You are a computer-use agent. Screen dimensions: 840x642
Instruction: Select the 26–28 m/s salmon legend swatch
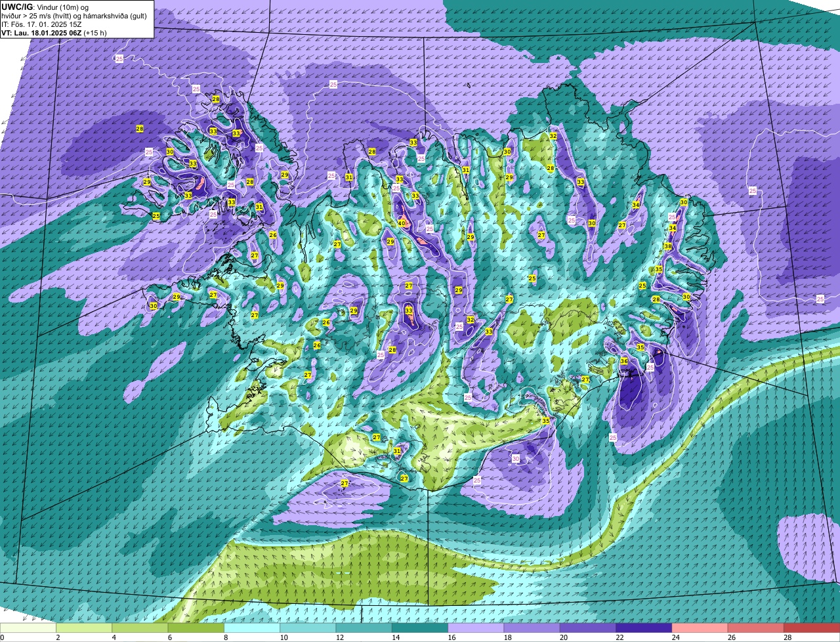pyautogui.click(x=756, y=628)
